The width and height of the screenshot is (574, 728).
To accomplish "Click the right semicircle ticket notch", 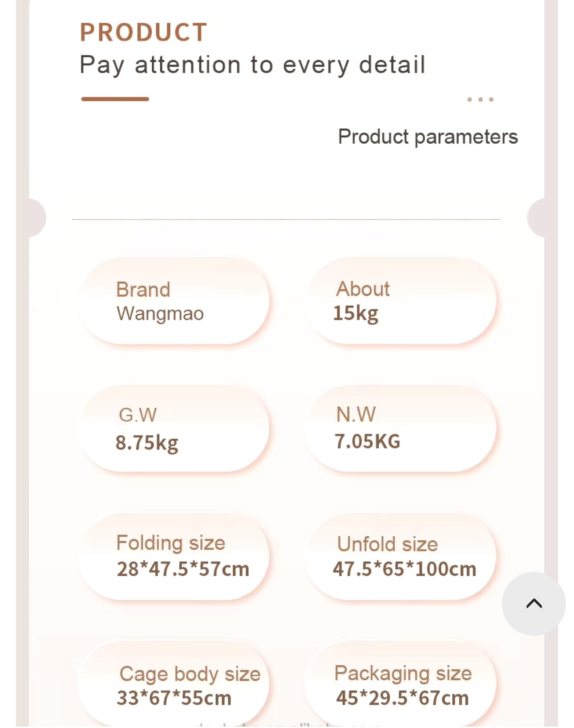I will tap(536, 218).
